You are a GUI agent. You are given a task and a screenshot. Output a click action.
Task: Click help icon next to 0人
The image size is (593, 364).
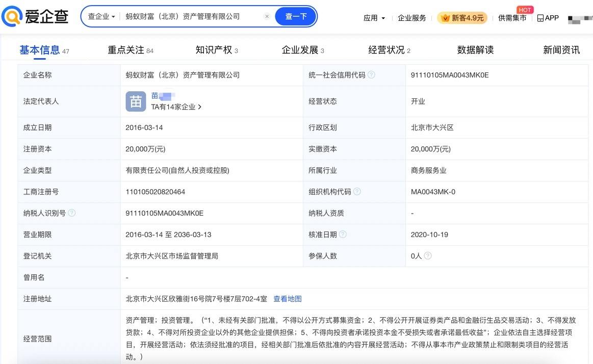coord(428,255)
